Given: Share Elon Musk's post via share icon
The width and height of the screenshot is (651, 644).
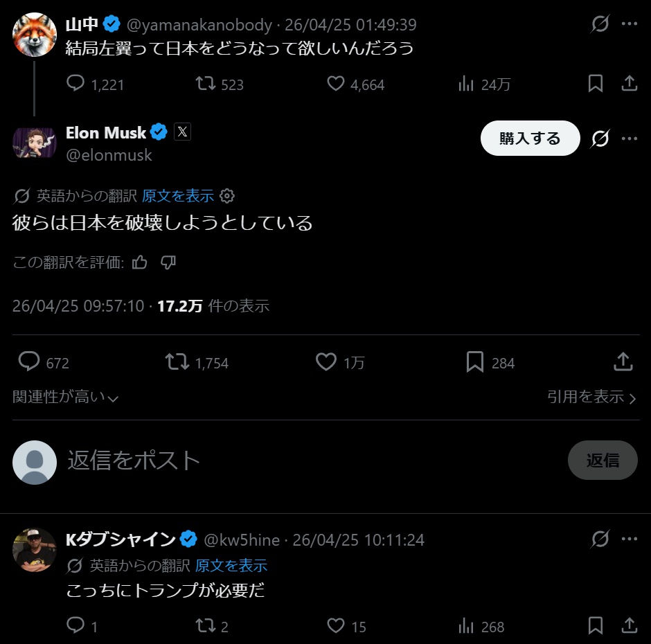Looking at the screenshot, I should tap(623, 361).
